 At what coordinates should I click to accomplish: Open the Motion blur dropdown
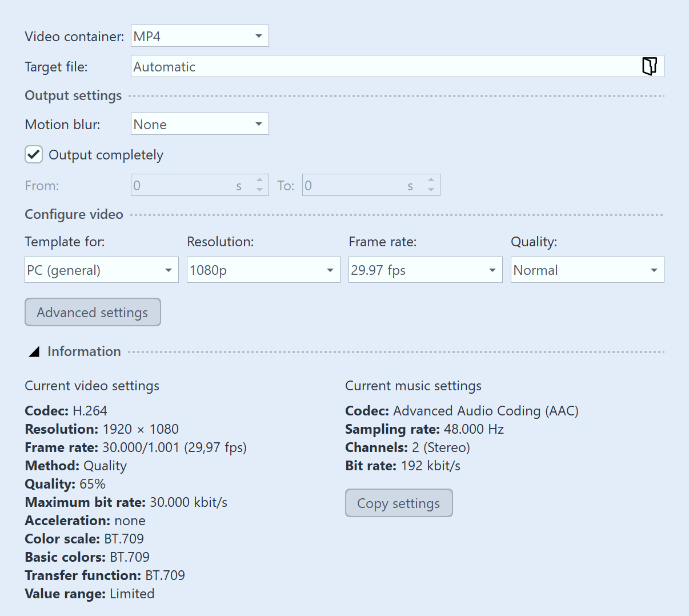click(199, 124)
